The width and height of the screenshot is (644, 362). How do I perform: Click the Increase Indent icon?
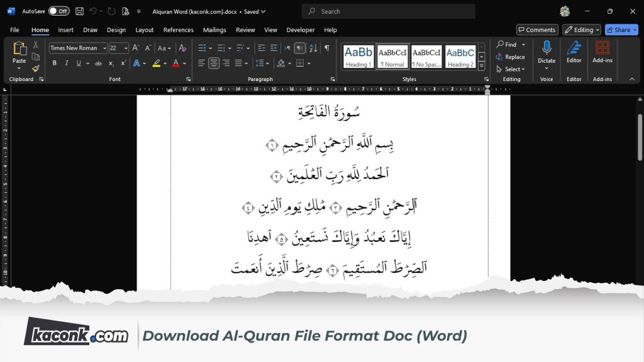coord(274,48)
